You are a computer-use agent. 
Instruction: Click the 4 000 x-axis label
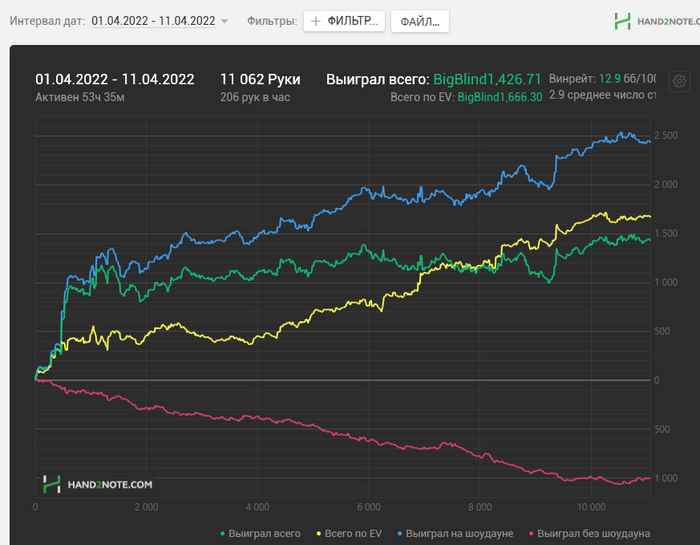[258, 507]
